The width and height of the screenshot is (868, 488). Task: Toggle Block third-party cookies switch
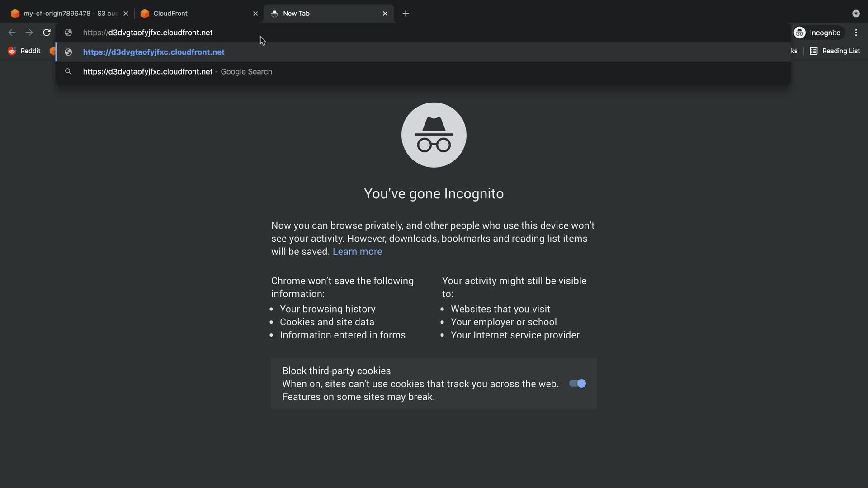pyautogui.click(x=577, y=384)
